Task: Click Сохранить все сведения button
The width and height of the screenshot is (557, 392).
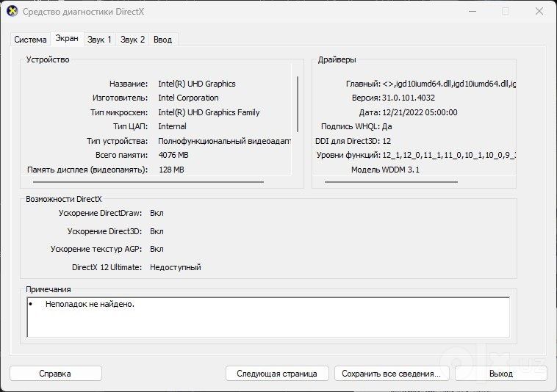Action: pyautogui.click(x=392, y=374)
